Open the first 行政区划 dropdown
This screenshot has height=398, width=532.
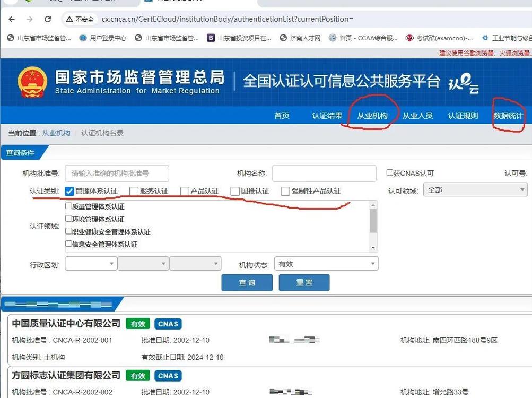click(x=91, y=264)
